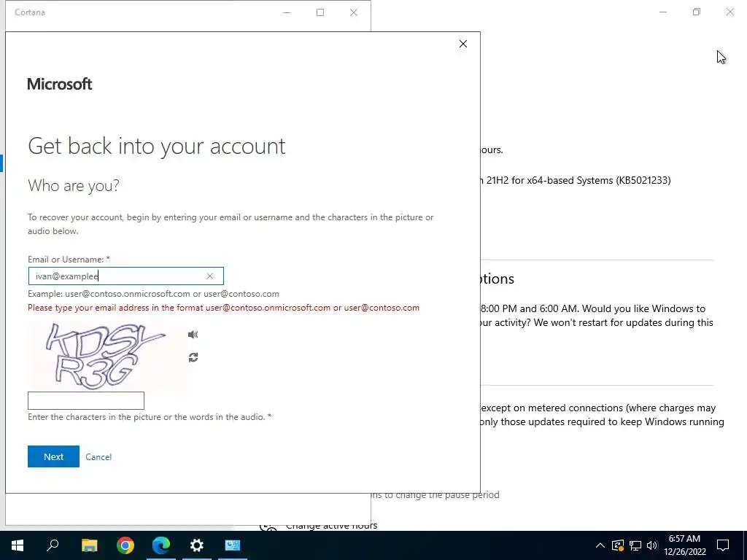The height and width of the screenshot is (560, 747).
Task: Open the notification center
Action: coord(723,545)
